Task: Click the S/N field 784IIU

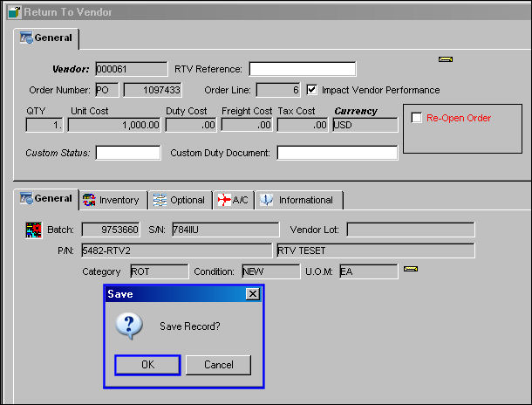Action: coord(226,230)
